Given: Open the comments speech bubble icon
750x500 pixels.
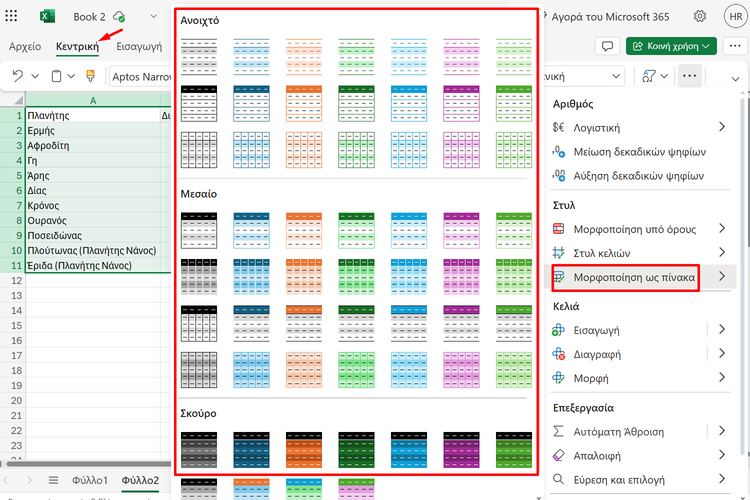Looking at the screenshot, I should 606,46.
